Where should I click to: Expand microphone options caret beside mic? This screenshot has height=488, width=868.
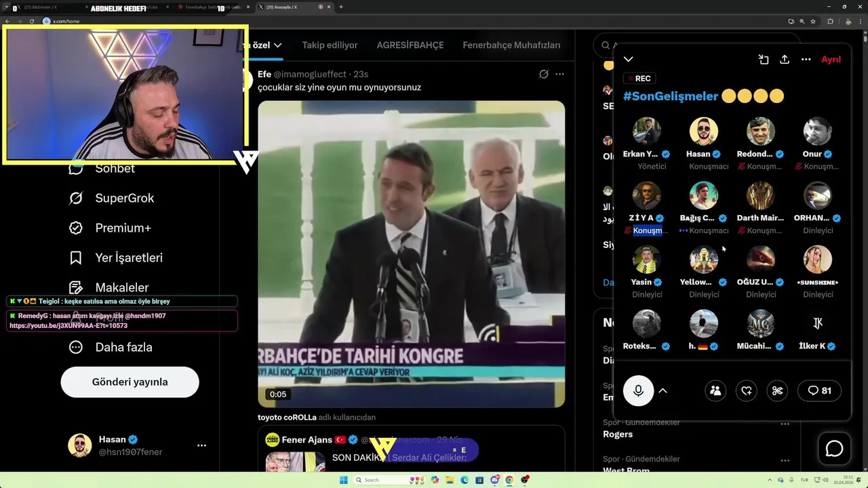click(x=663, y=390)
